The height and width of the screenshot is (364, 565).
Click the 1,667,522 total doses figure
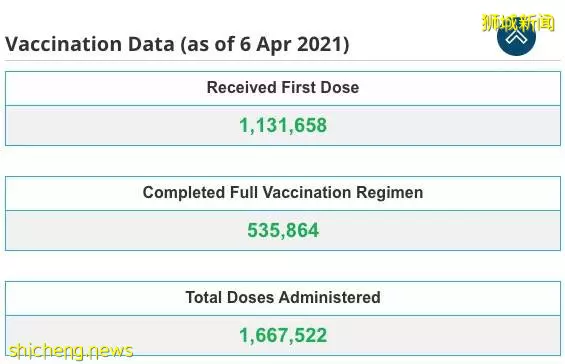coord(283,336)
